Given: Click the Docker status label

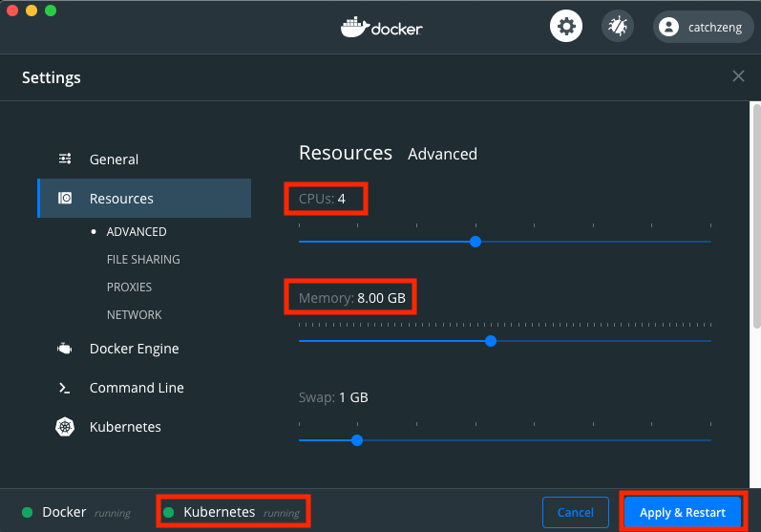Looking at the screenshot, I should click(x=64, y=512).
